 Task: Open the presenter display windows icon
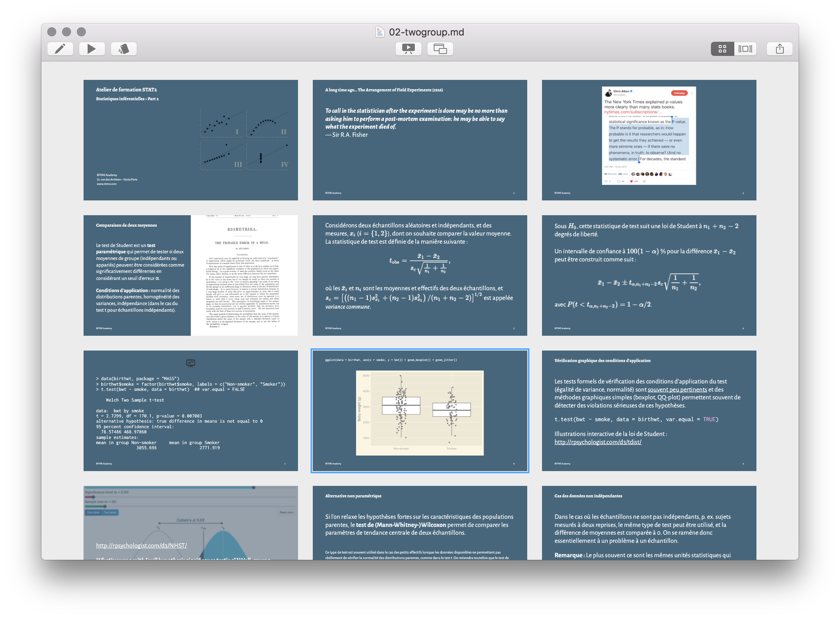[440, 49]
